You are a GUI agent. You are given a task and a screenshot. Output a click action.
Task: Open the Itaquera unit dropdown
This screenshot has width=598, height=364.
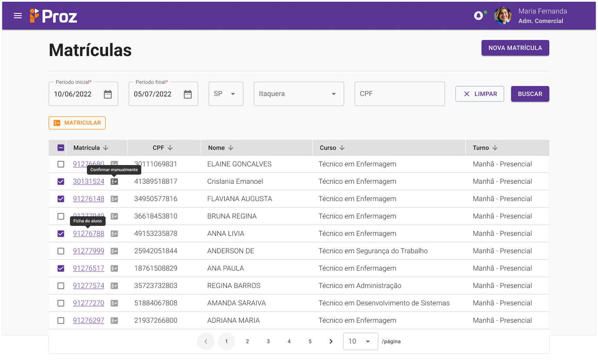[x=299, y=94]
